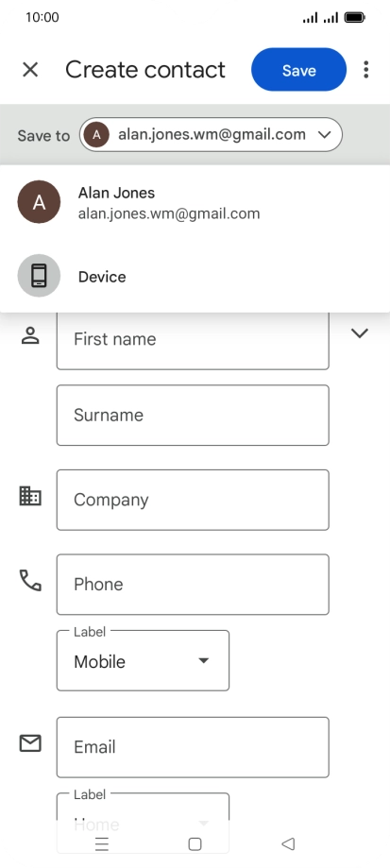Select Alan Jones Gmail account
The height and width of the screenshot is (868, 390).
[x=195, y=203]
